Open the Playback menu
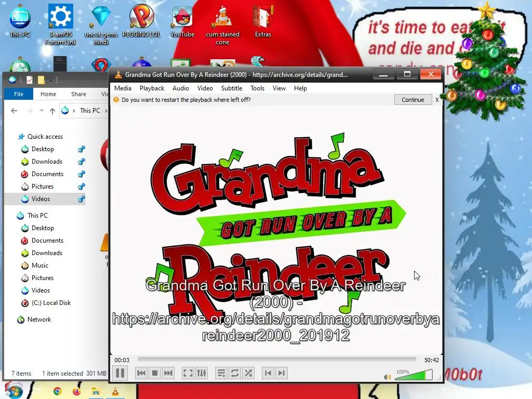The height and width of the screenshot is (399, 532). click(152, 88)
